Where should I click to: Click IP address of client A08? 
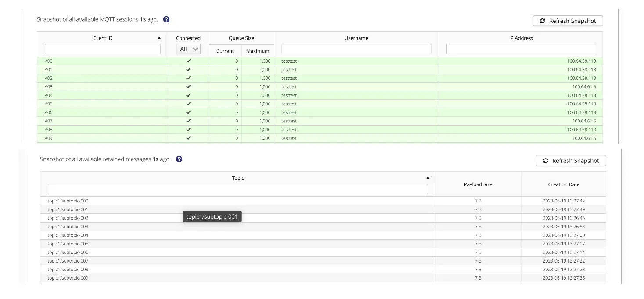click(x=582, y=130)
